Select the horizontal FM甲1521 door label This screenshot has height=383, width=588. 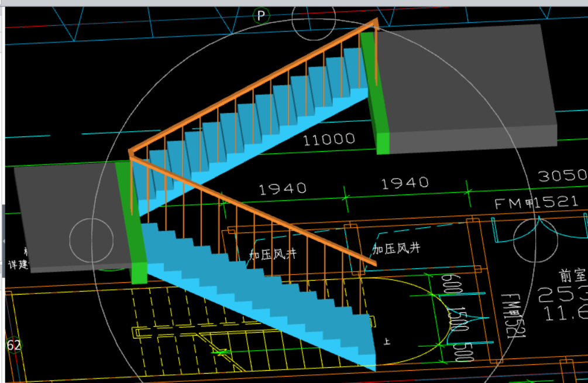click(537, 203)
